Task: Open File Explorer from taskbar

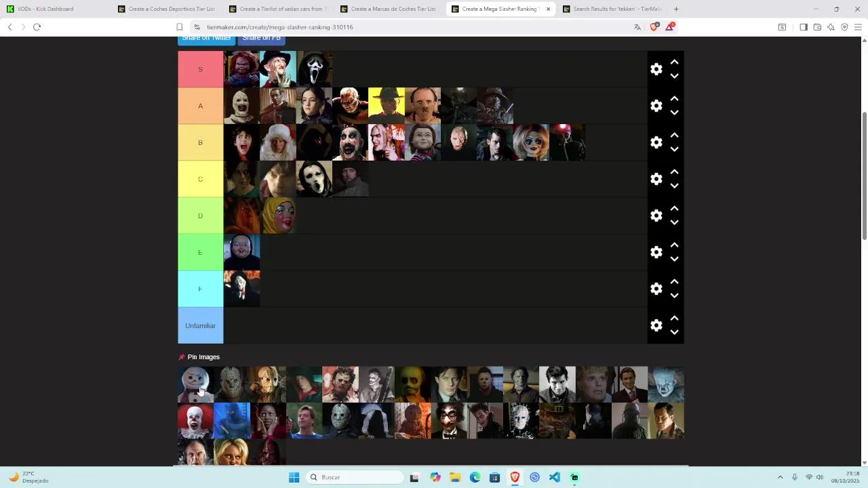Action: pos(455,477)
